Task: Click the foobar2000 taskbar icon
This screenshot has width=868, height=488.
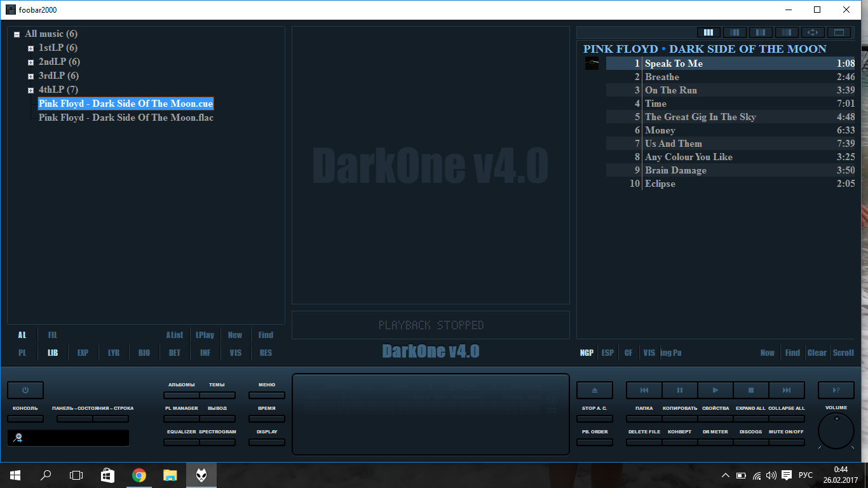Action: coord(201,475)
